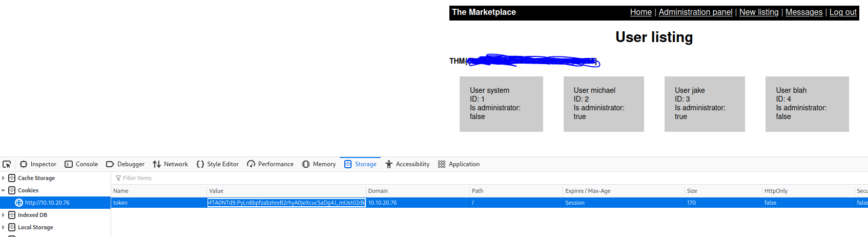The height and width of the screenshot is (237, 868).
Task: Switch to the Application tab
Action: point(459,164)
